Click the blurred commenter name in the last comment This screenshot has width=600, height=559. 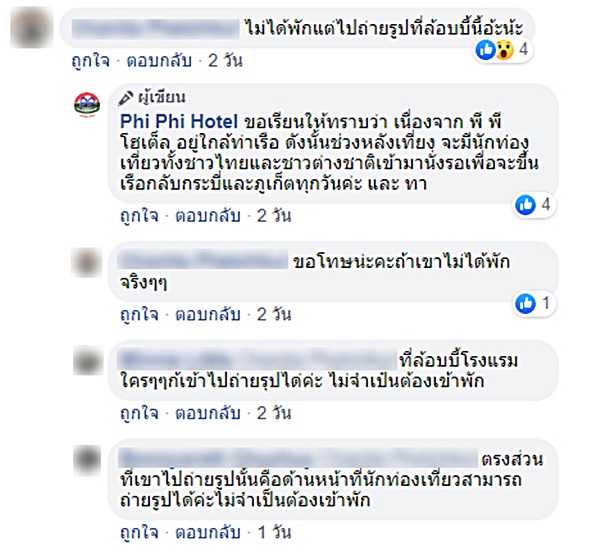pos(298,458)
